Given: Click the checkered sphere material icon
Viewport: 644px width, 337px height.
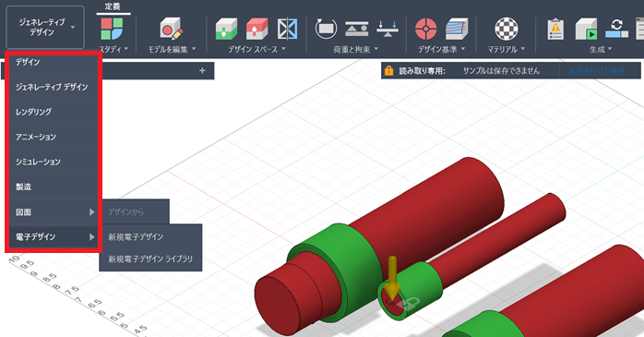Looking at the screenshot, I should 506,29.
